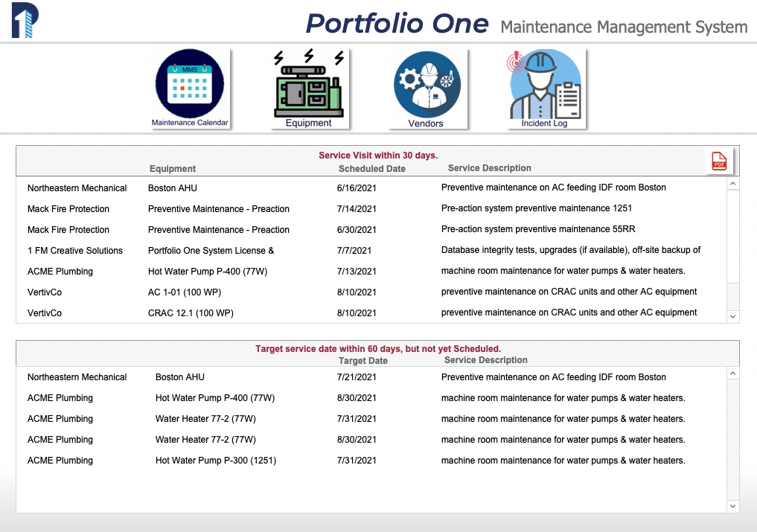Click the Target Date column header

[363, 361]
